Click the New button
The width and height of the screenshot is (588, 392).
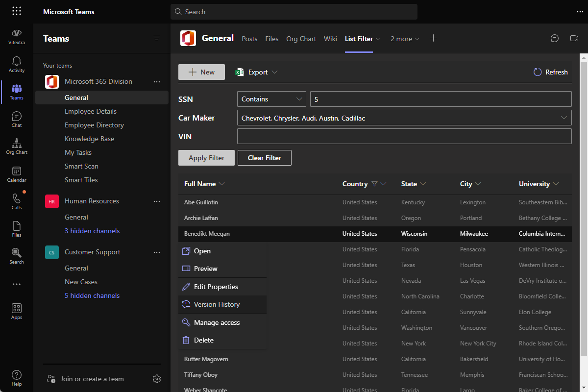pos(201,72)
